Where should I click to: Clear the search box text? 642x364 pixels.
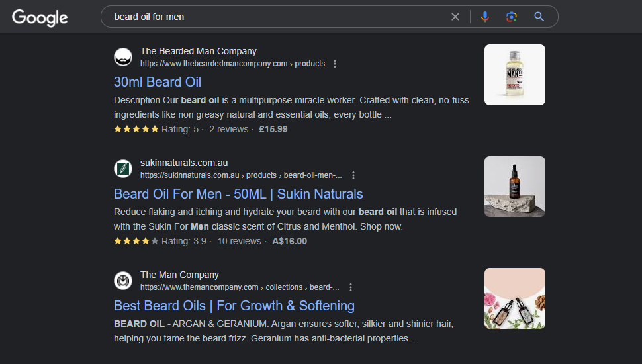pos(455,17)
